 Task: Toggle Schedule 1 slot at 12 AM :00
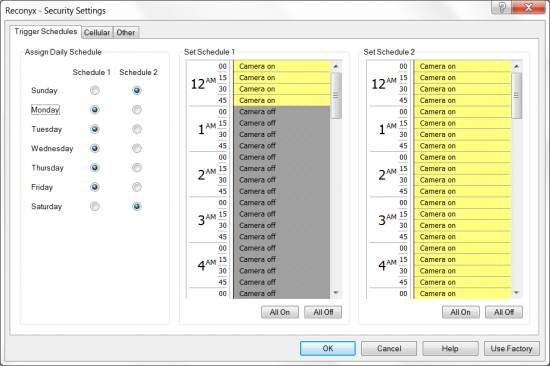(x=282, y=66)
